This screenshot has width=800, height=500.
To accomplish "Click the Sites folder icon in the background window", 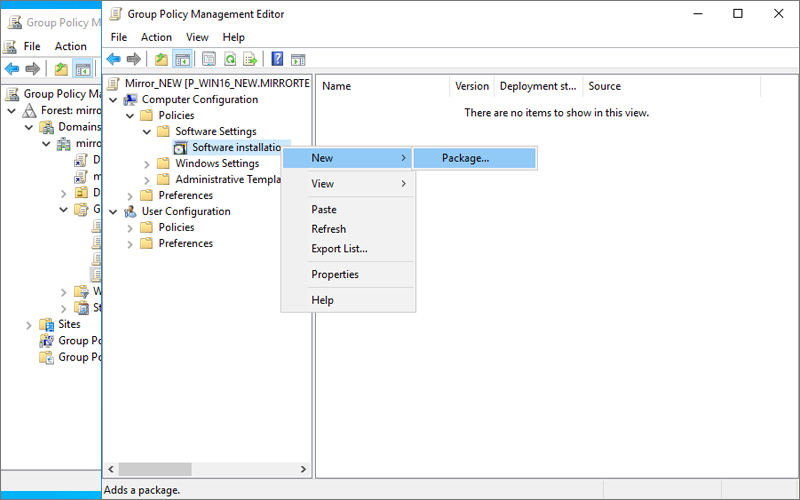I will click(46, 324).
